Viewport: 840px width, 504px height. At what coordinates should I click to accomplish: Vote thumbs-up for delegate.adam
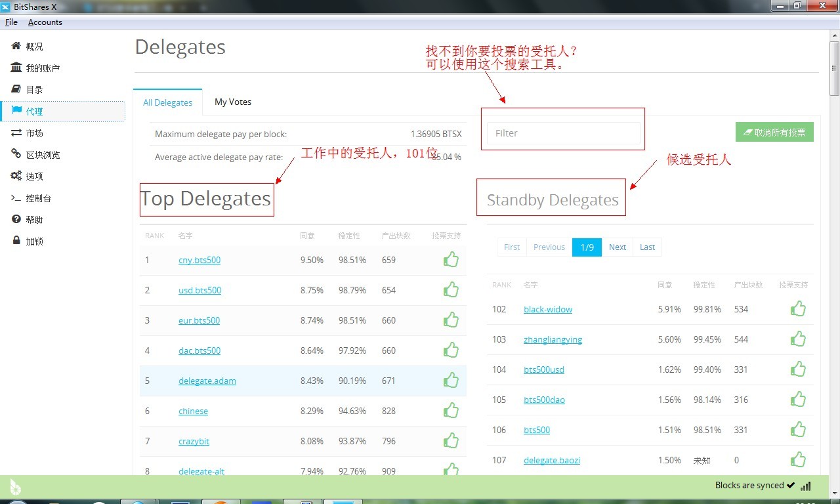451,380
